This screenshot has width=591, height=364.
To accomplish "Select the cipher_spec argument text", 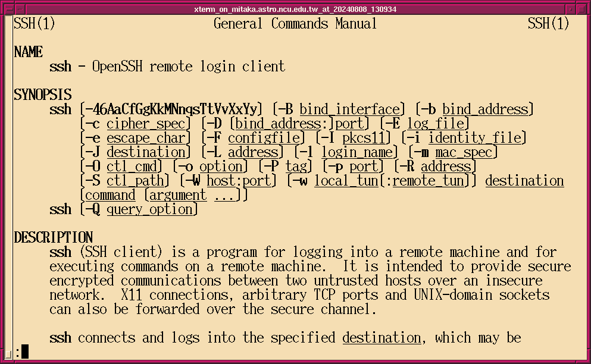I will (146, 124).
